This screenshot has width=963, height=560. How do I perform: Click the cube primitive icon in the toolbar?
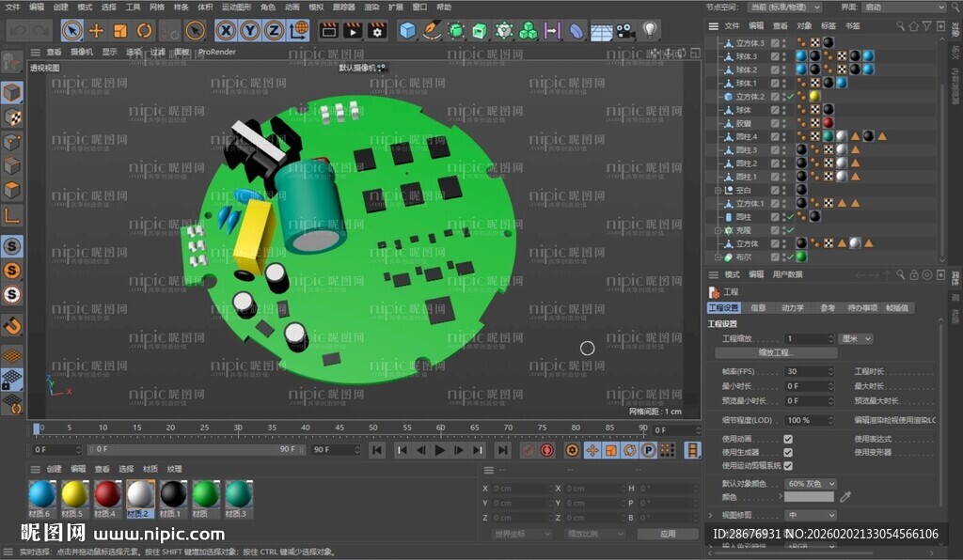(x=408, y=30)
